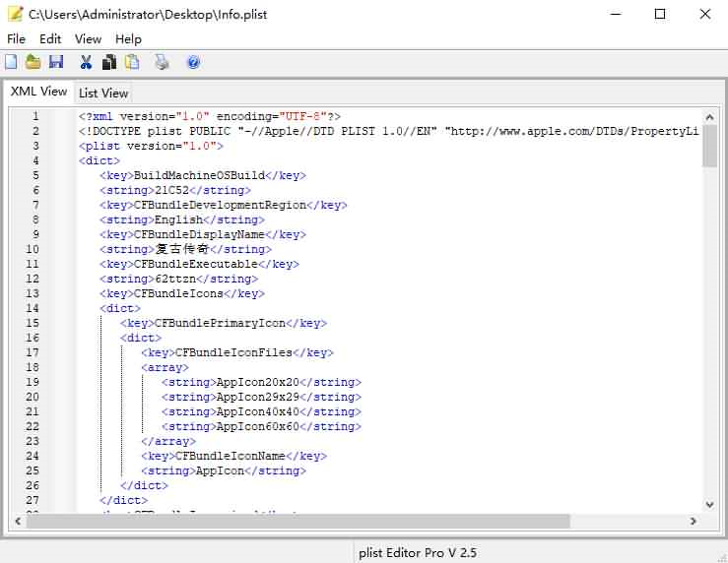This screenshot has height=563, width=728.
Task: Print the document with the printer icon
Action: (162, 62)
